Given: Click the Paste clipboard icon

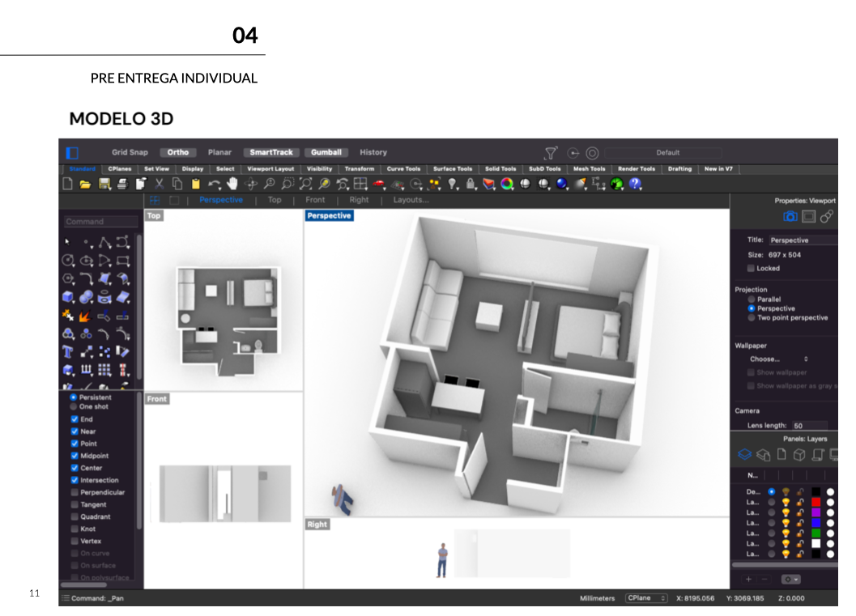Looking at the screenshot, I should coord(195,185).
